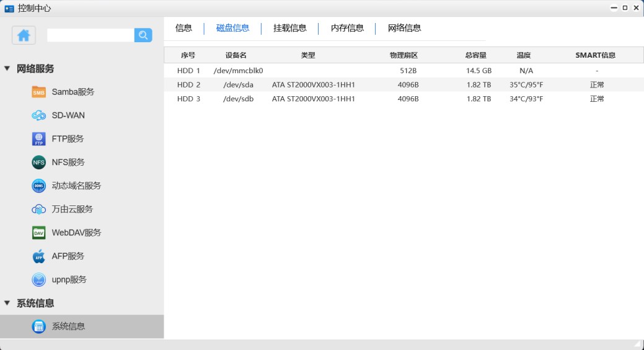Click the SD-WAN service icon
644x350 pixels.
39,115
